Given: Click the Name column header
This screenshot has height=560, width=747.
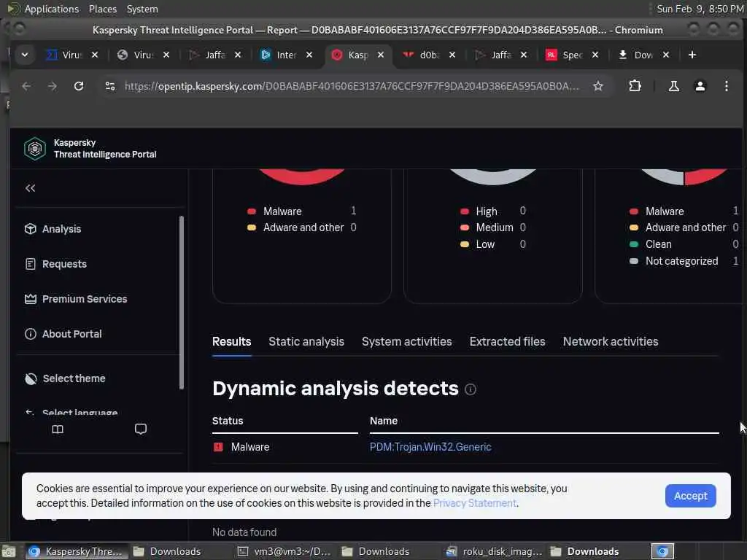Looking at the screenshot, I should [384, 421].
